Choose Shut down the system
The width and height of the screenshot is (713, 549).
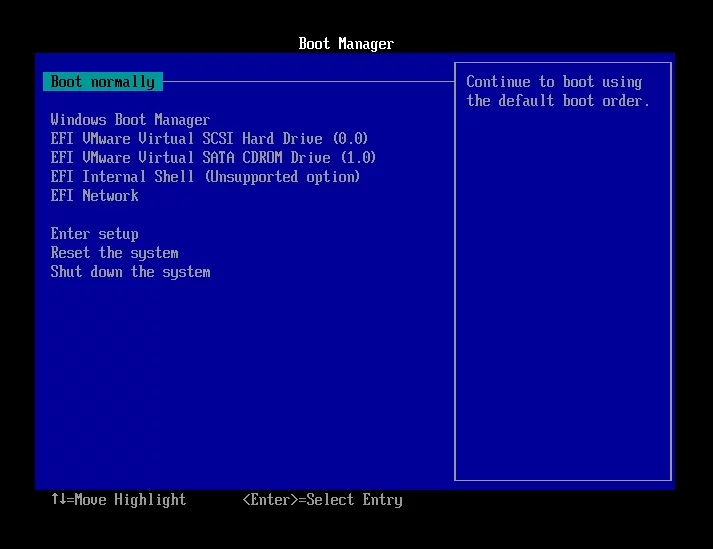point(130,272)
